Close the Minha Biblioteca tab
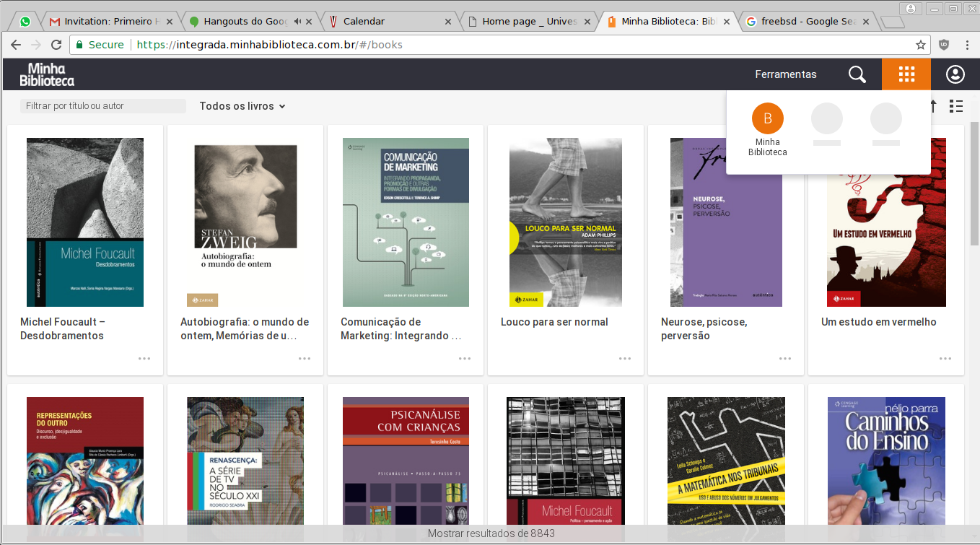980x545 pixels. (x=727, y=22)
